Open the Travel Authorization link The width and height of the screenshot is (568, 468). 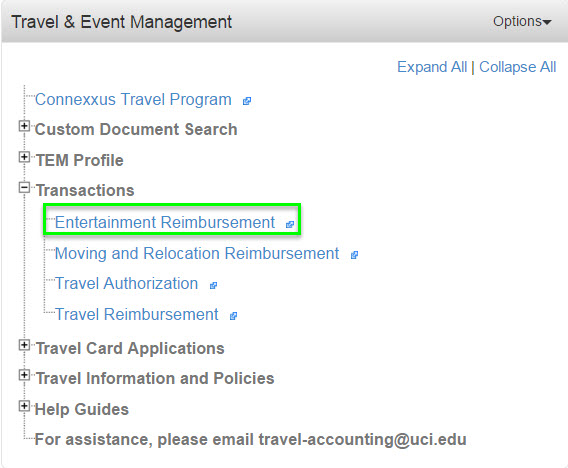126,283
